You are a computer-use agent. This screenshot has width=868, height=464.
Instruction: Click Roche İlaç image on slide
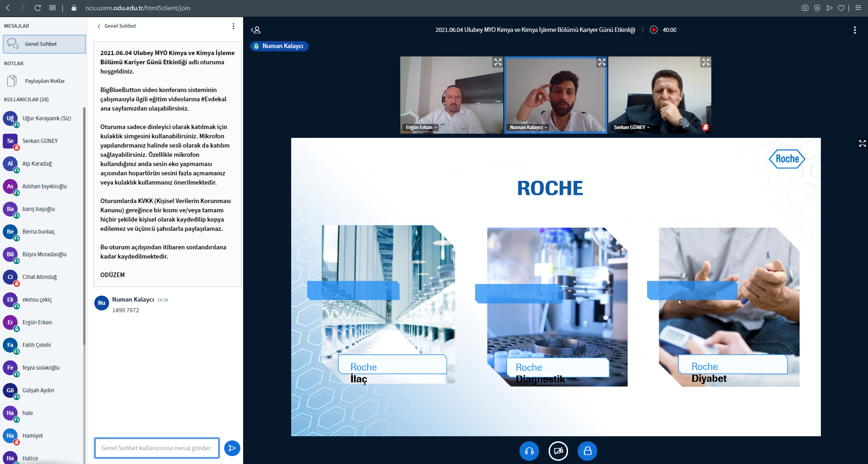coord(388,304)
